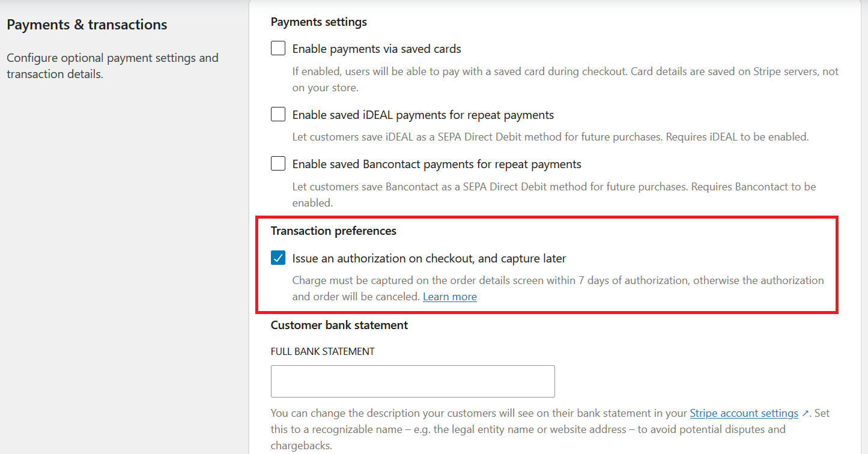Check the saved Bancontact payments box
The height and width of the screenshot is (454, 868).
click(278, 164)
